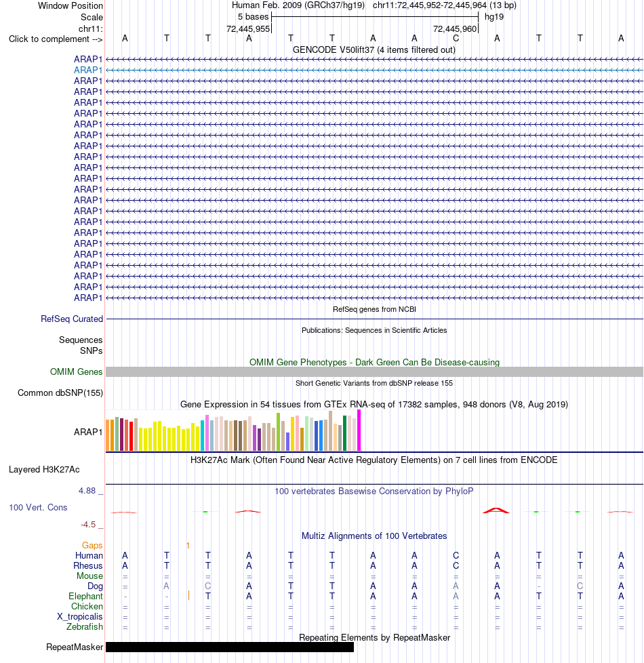Click the C base in the sequence row

click(456, 39)
